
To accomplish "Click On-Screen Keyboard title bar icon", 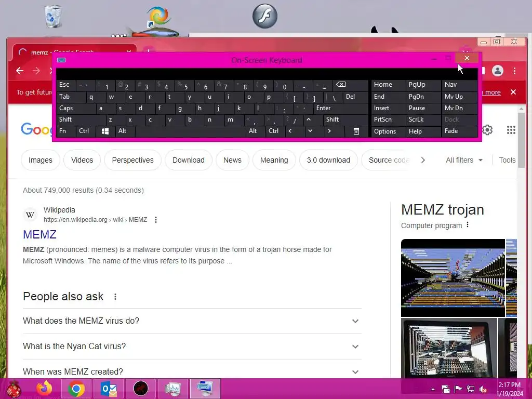I will pyautogui.click(x=61, y=60).
